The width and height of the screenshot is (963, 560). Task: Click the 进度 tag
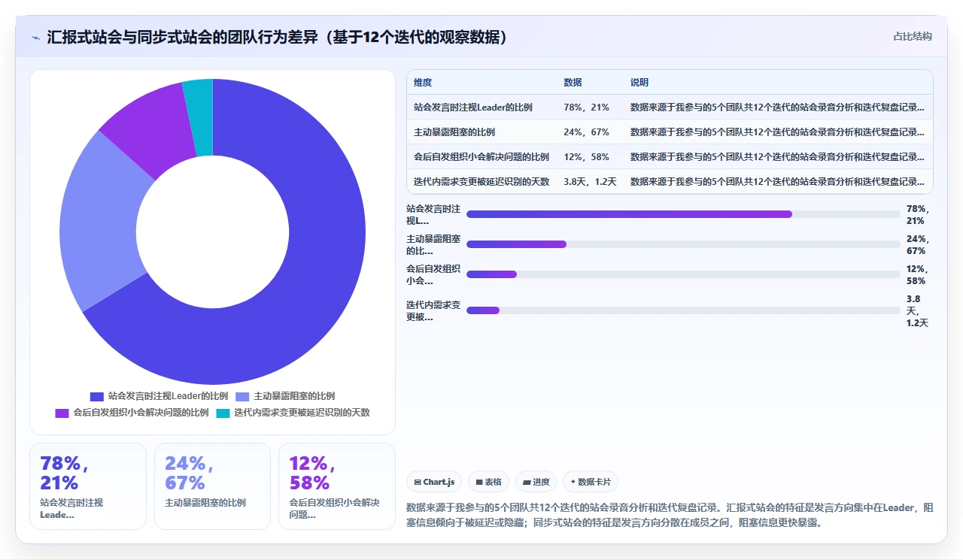click(x=536, y=482)
